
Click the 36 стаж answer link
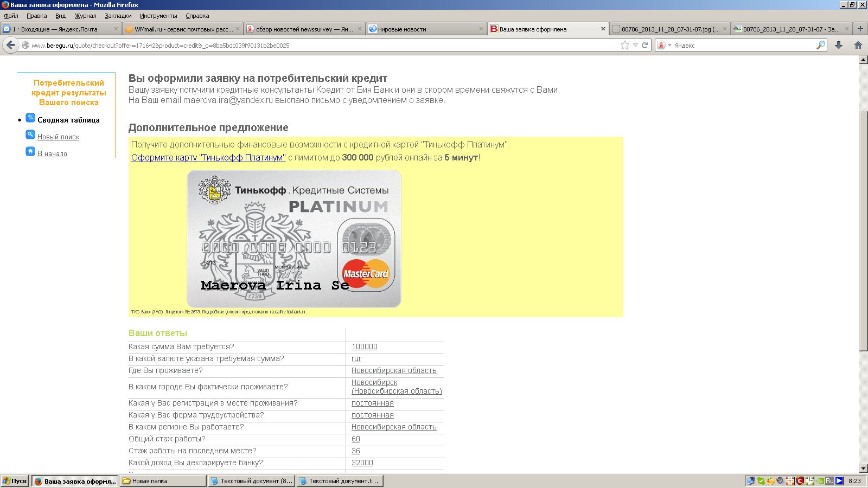356,451
